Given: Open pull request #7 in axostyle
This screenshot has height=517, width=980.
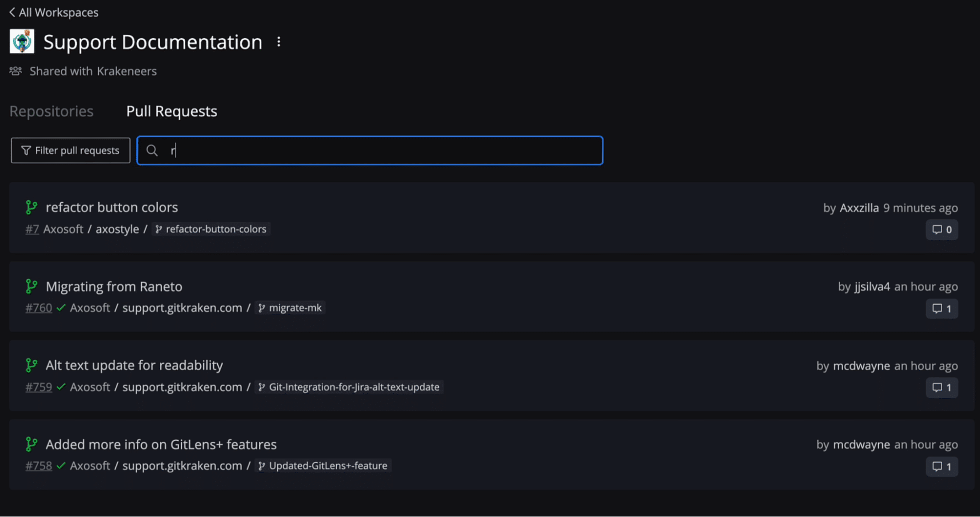Looking at the screenshot, I should pyautogui.click(x=32, y=229).
